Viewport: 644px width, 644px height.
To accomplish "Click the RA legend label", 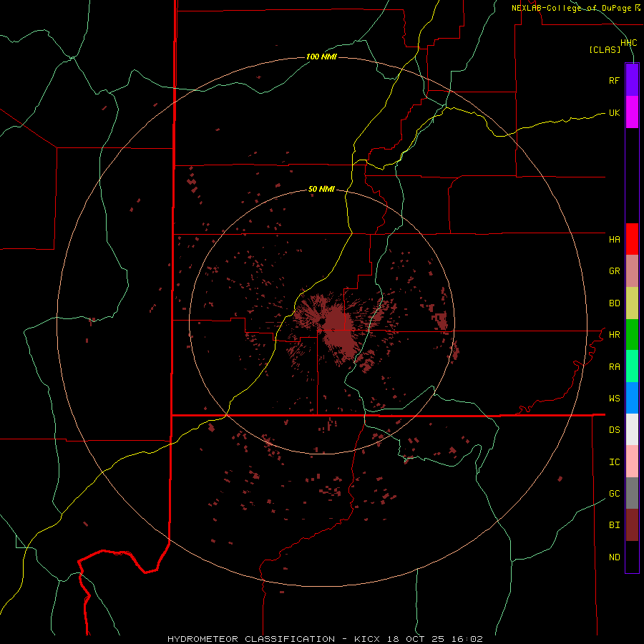I will 614,367.
